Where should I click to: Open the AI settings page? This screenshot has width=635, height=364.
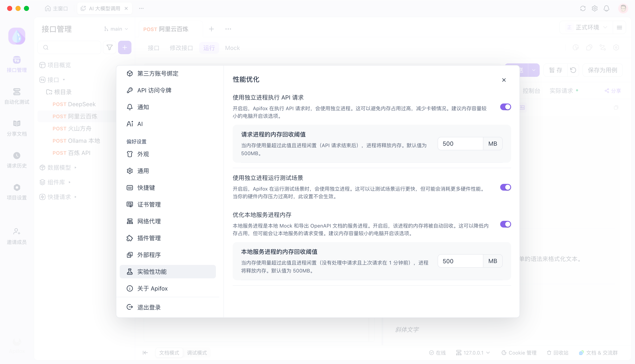(168, 124)
